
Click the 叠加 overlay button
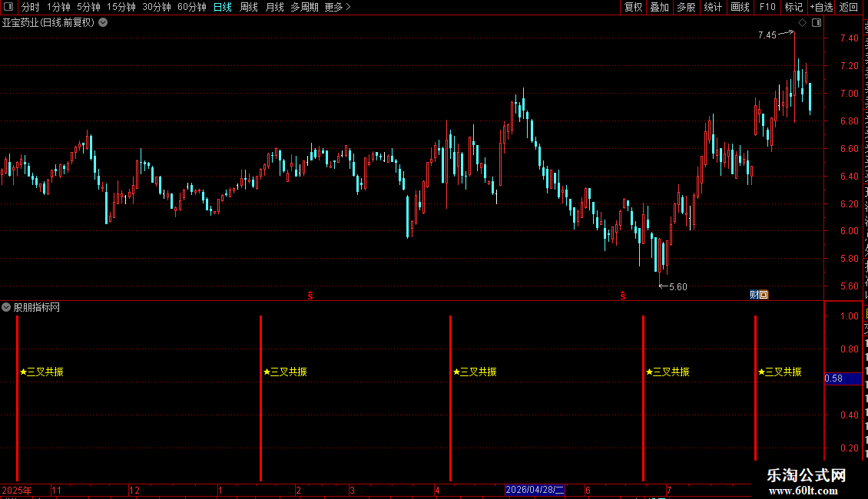coord(659,7)
